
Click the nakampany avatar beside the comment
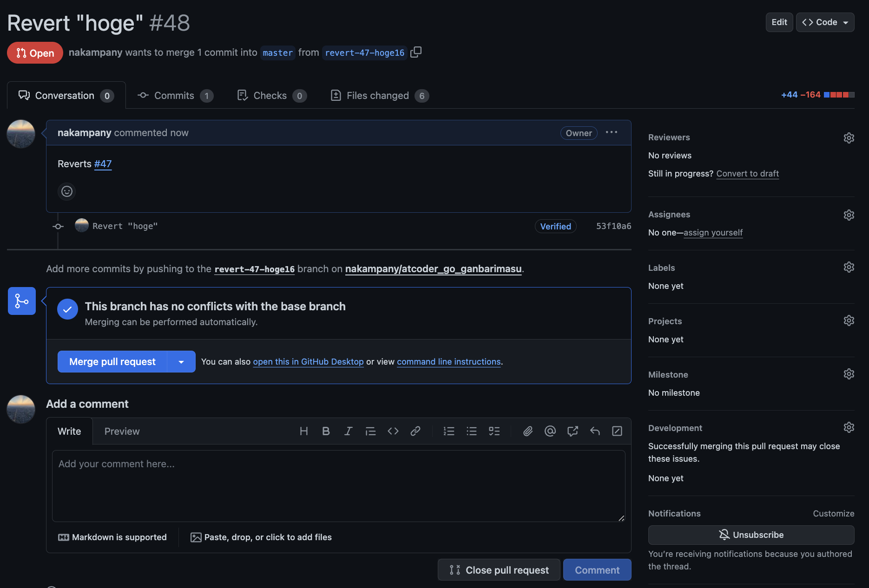pyautogui.click(x=21, y=134)
